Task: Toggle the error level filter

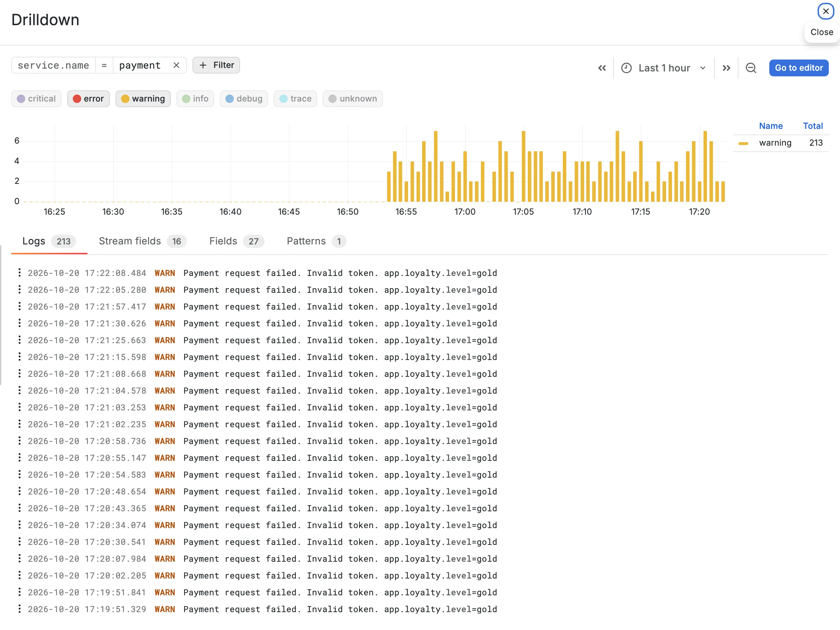Action: (89, 99)
